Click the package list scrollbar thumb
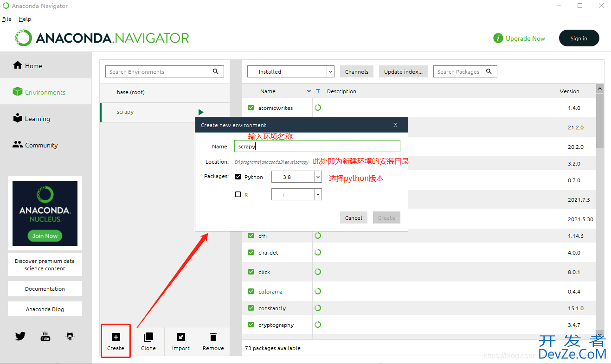 point(600,120)
